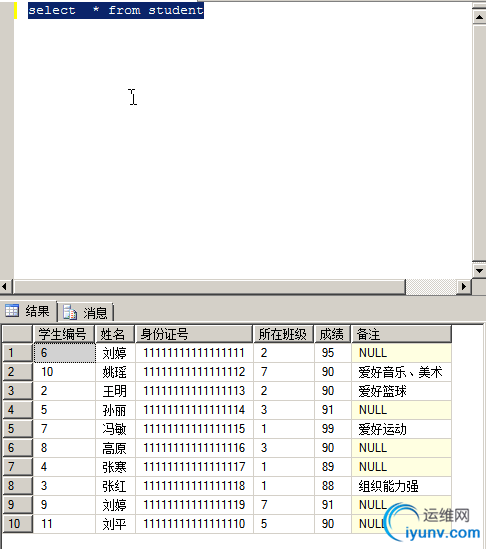Click the highlighted 'select * from student' query text
Screen dimensions: 486x549
tap(116, 11)
